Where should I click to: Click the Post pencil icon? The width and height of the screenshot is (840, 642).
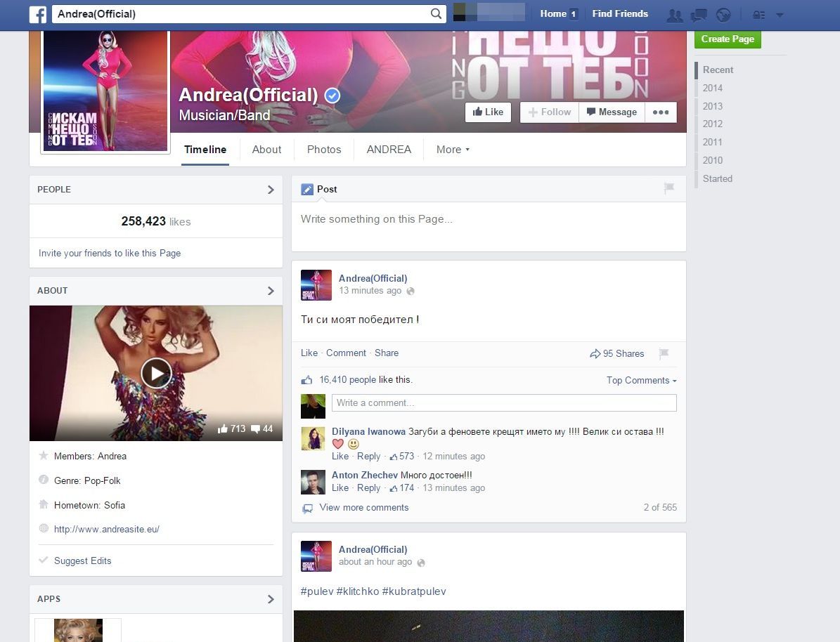(307, 189)
